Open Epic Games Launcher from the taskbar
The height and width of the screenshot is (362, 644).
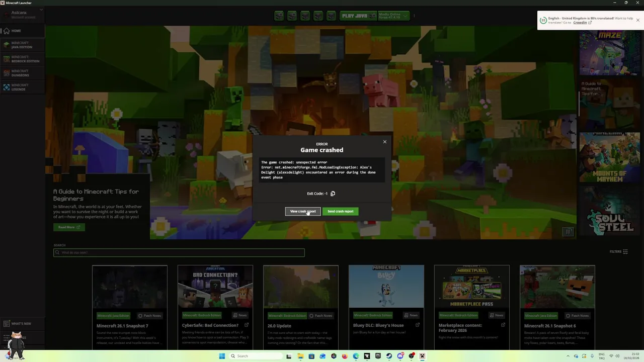click(378, 356)
